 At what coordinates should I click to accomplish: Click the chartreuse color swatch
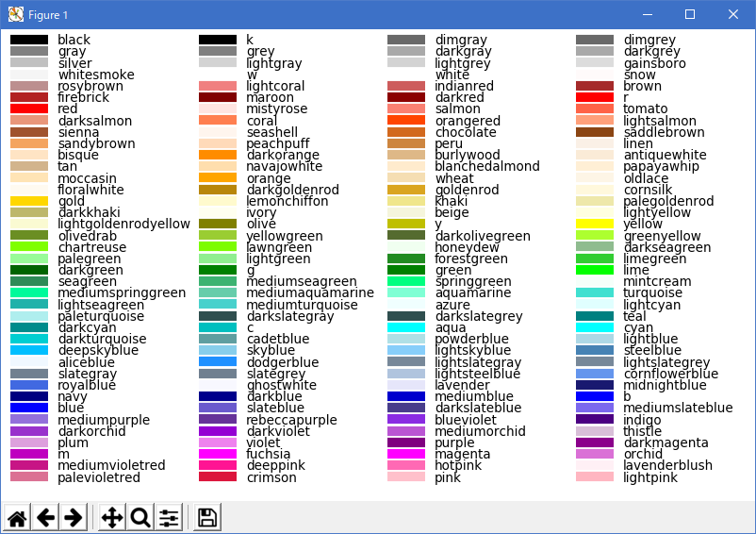pos(29,247)
